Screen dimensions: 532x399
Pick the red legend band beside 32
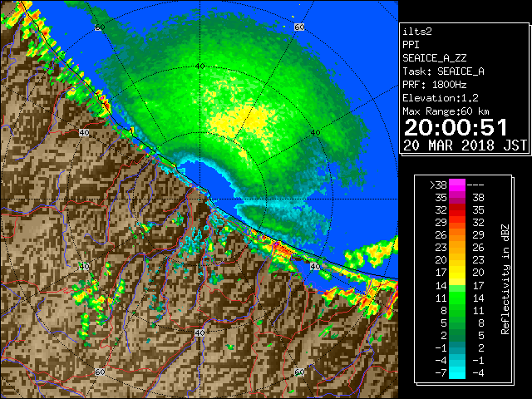[457, 210]
